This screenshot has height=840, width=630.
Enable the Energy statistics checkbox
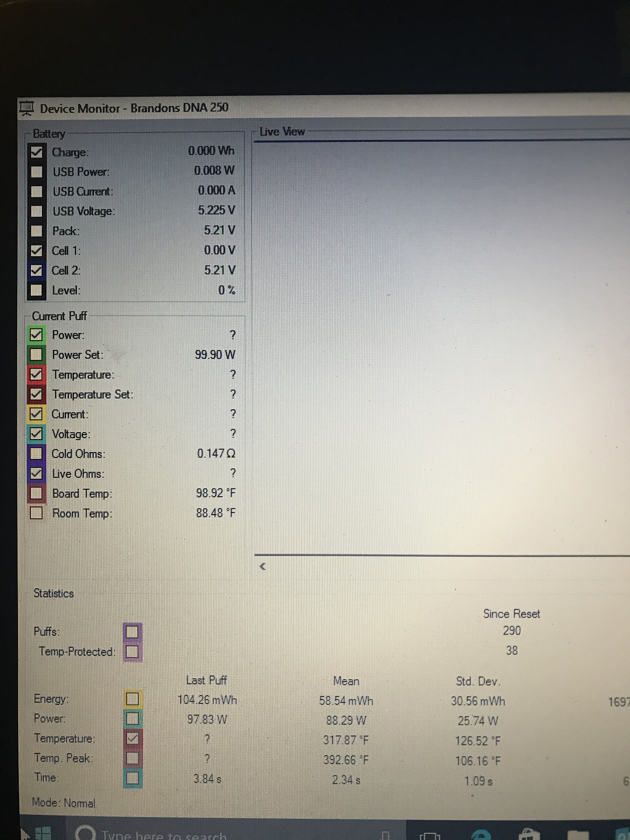pyautogui.click(x=132, y=698)
